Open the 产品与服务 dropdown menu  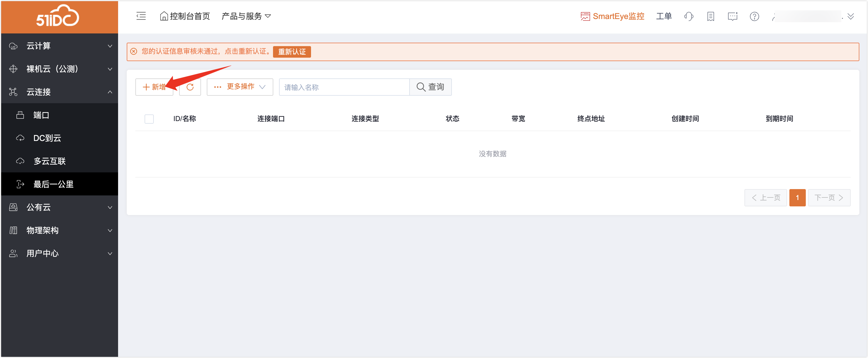(246, 16)
